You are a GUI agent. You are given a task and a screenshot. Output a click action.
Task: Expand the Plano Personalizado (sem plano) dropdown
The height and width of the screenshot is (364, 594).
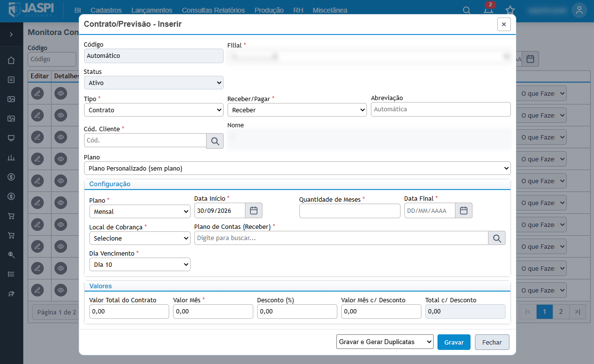(297, 168)
